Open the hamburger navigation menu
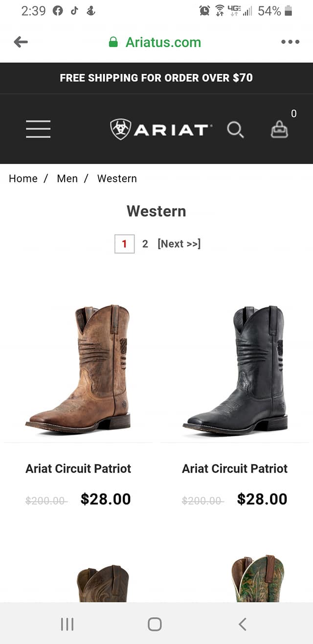Image resolution: width=313 pixels, height=644 pixels. 38,129
